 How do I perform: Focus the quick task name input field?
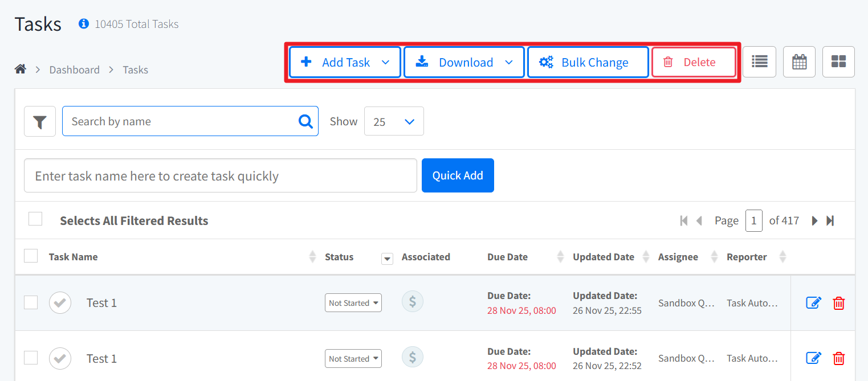point(220,176)
